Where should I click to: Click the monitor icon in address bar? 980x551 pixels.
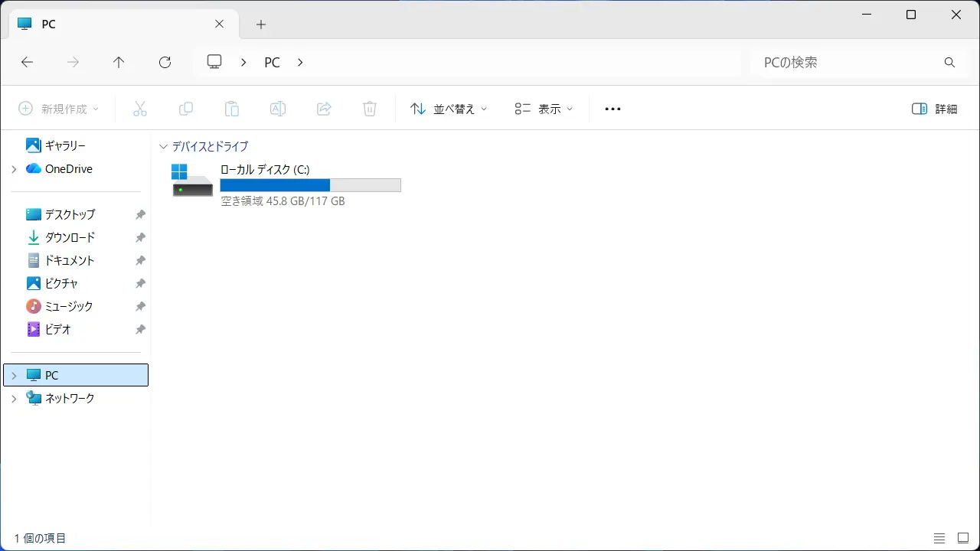[x=214, y=62]
